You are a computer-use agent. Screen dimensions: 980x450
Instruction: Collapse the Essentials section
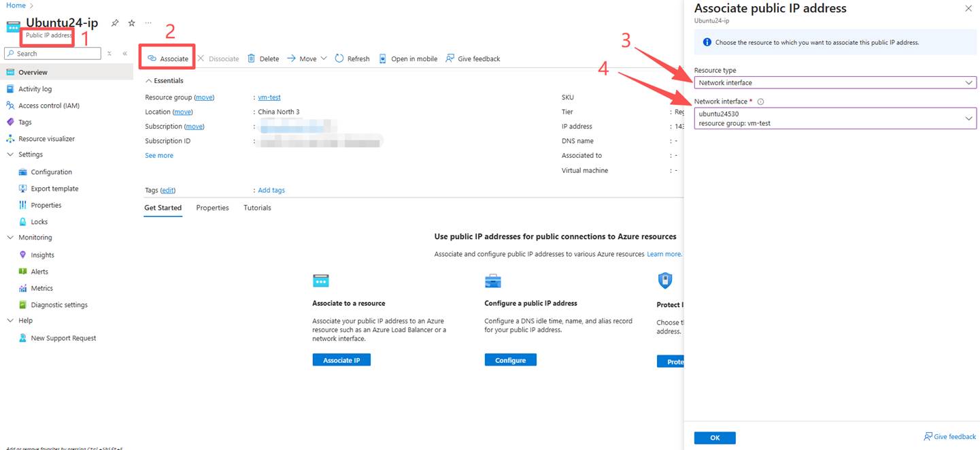coord(149,81)
